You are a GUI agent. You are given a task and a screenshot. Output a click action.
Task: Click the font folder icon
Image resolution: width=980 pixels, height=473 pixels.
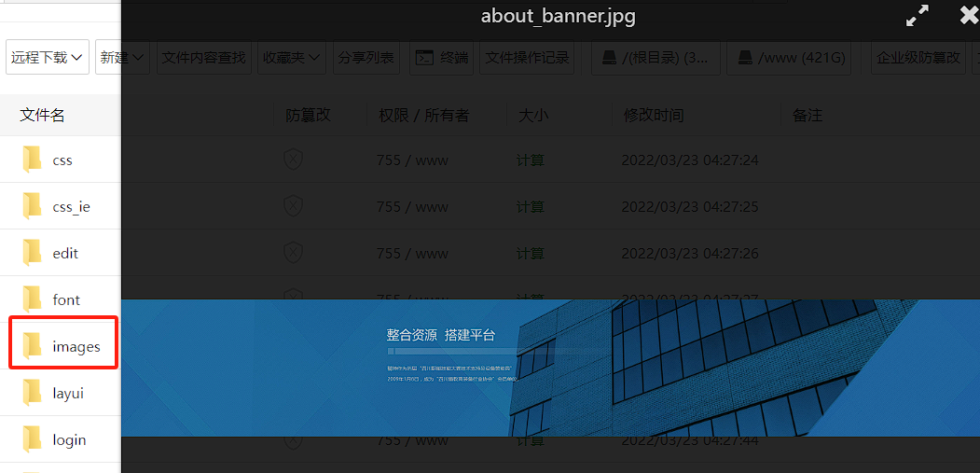(32, 299)
